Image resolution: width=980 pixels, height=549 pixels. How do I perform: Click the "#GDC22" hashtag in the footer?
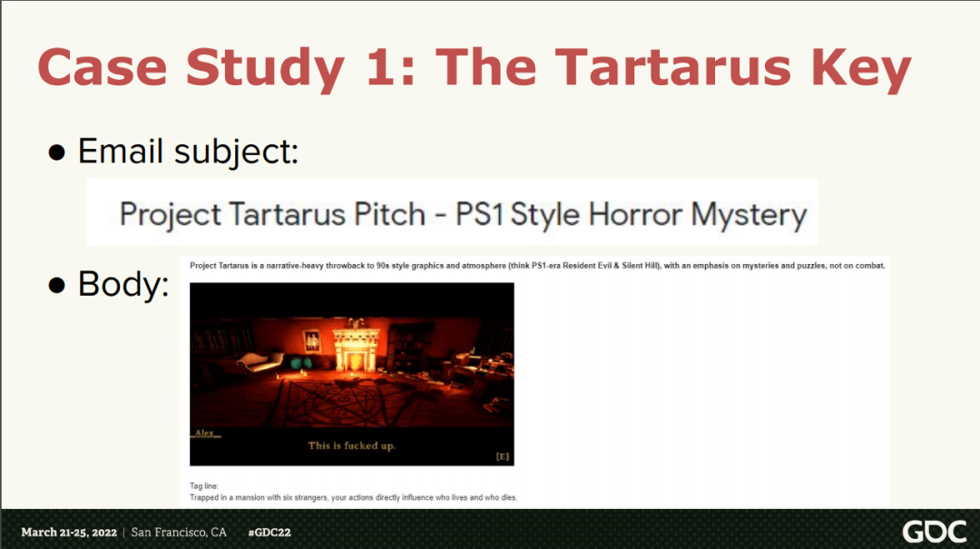(x=269, y=533)
